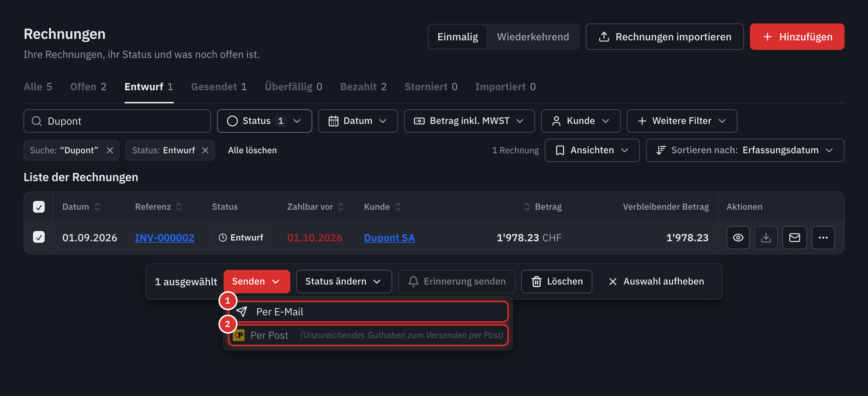Image resolution: width=868 pixels, height=396 pixels.
Task: Open the Datum filter dropdown
Action: coord(358,121)
